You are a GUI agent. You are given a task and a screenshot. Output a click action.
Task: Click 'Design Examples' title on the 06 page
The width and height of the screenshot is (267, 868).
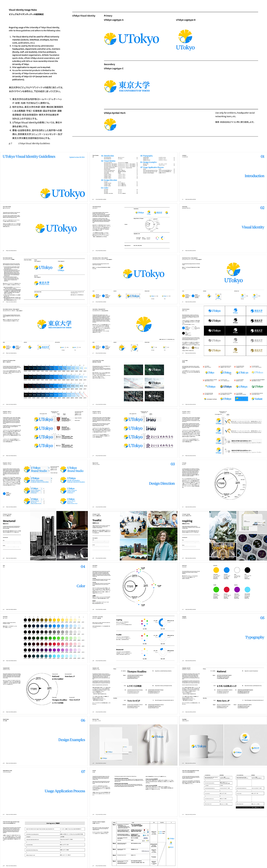(72, 740)
